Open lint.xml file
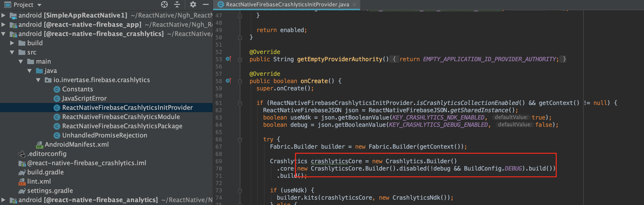Viewport: 644px width, 205px height. (39, 182)
